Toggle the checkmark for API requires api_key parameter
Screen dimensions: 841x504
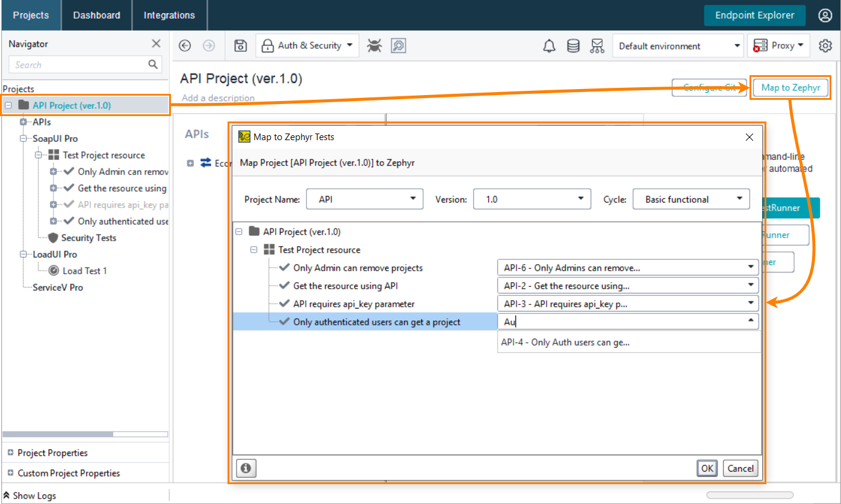[x=284, y=304]
